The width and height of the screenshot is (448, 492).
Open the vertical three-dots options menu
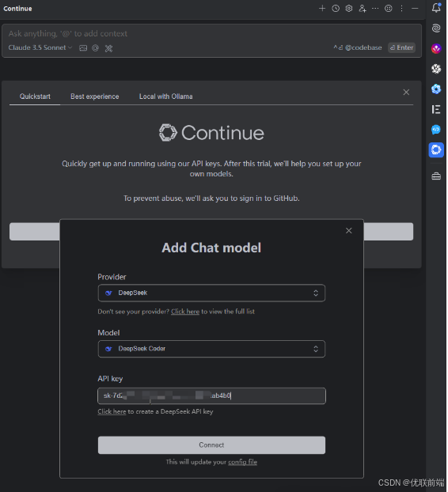(x=402, y=9)
